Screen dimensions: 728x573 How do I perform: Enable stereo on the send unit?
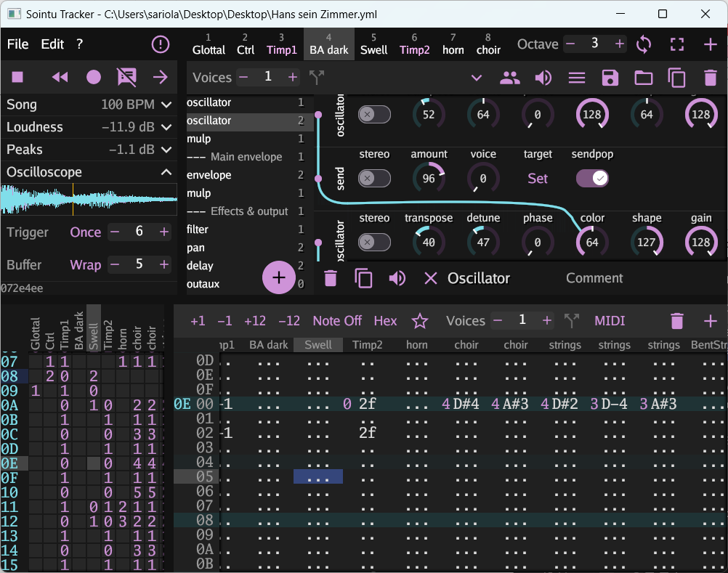coord(374,178)
